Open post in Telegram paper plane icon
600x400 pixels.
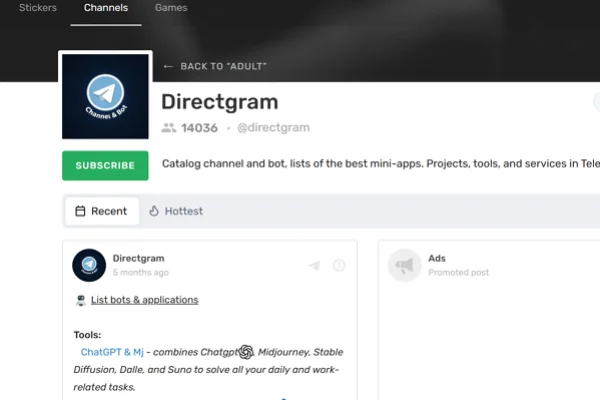315,265
